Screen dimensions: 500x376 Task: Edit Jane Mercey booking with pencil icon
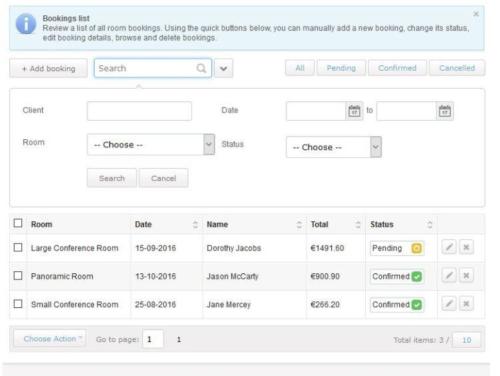coord(449,304)
